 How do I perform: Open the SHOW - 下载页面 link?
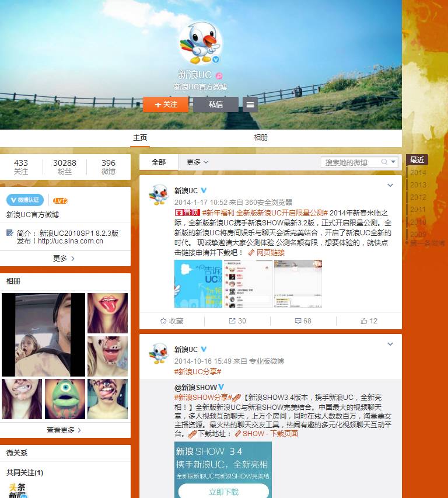point(267,434)
